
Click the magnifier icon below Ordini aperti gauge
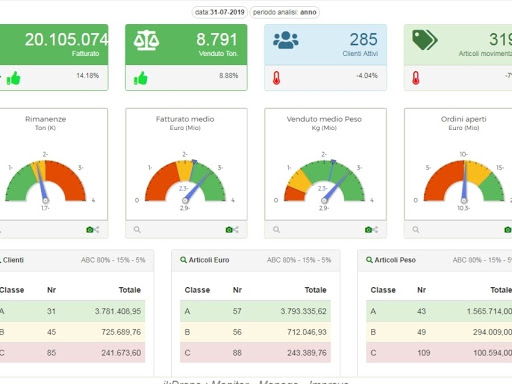416,230
